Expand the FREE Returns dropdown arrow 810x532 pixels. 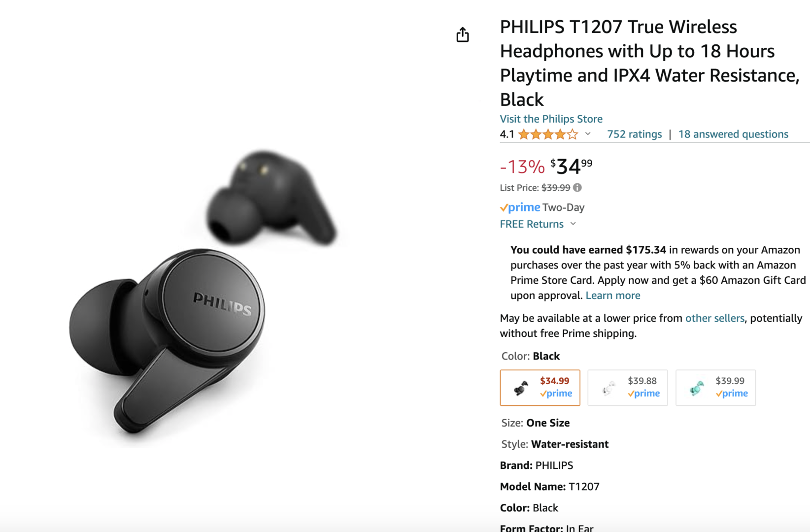(573, 224)
